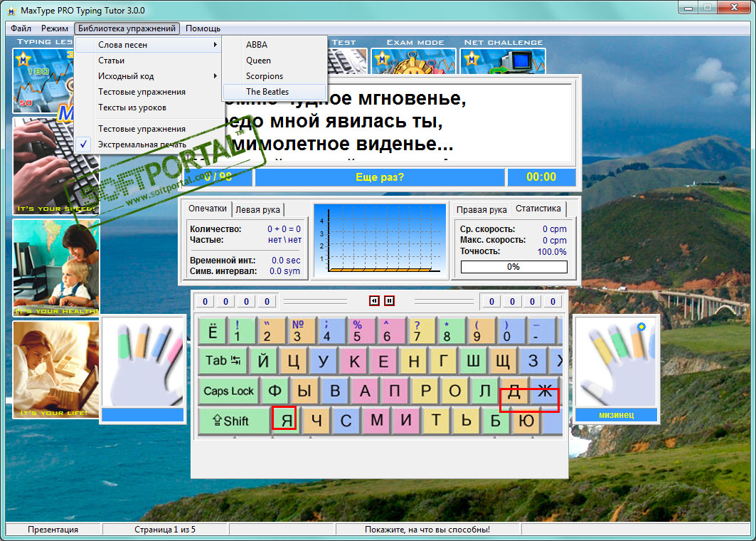Click 'Покажите, на что вы способны!' status text
The width and height of the screenshot is (756, 541).
tap(427, 530)
